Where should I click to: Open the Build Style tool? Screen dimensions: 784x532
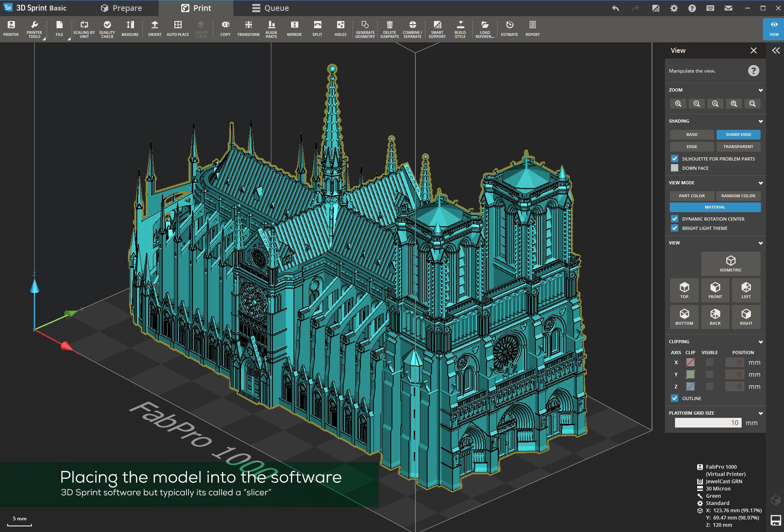coord(460,29)
